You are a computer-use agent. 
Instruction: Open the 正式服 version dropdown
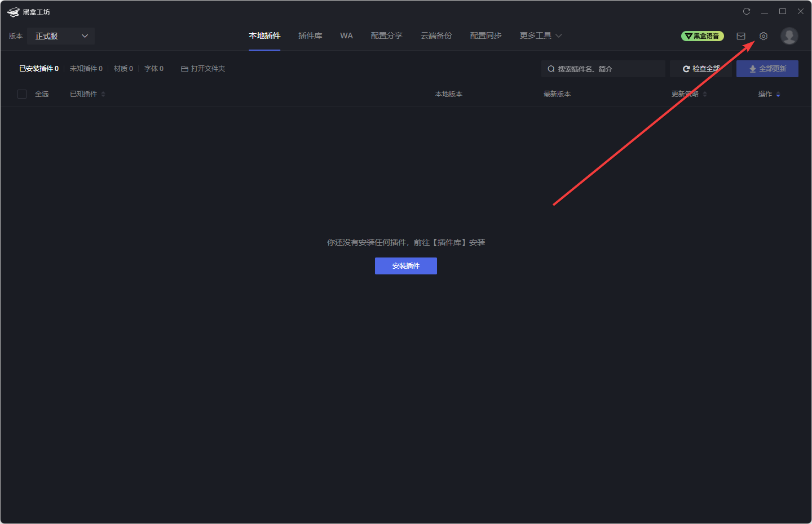click(x=61, y=36)
